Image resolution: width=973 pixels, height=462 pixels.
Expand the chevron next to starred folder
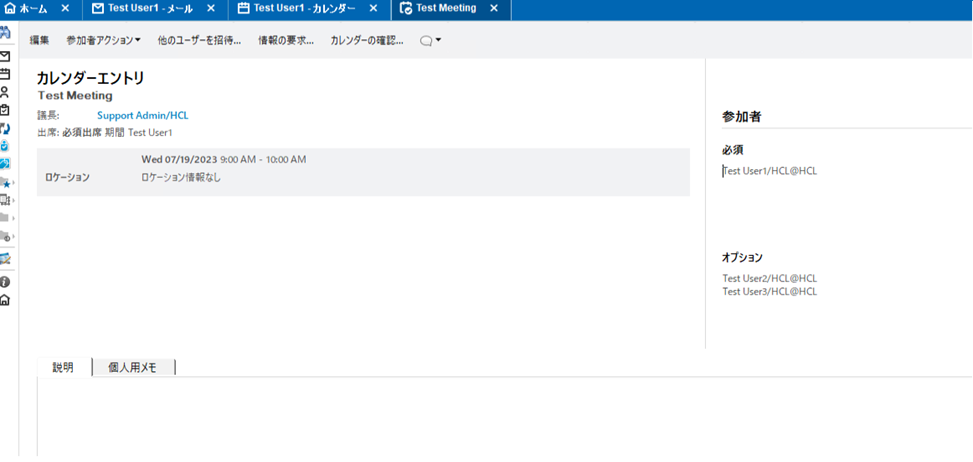click(x=14, y=184)
